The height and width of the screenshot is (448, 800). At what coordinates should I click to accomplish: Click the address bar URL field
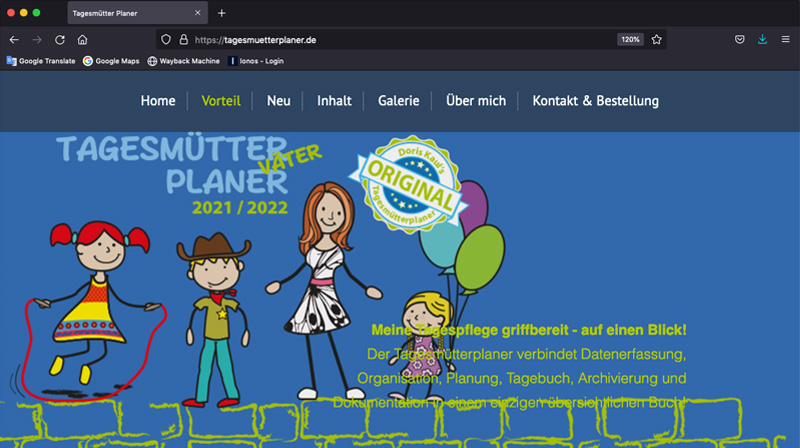pos(400,40)
